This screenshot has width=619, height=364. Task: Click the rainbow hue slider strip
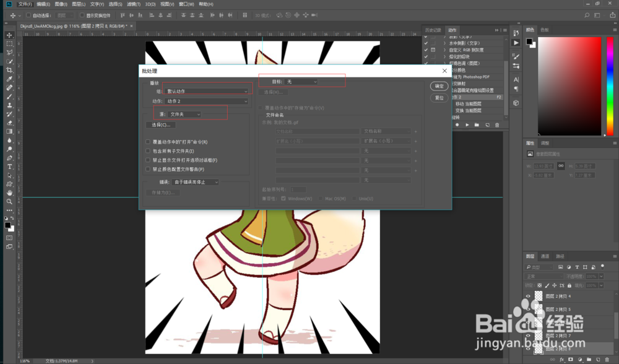point(610,86)
